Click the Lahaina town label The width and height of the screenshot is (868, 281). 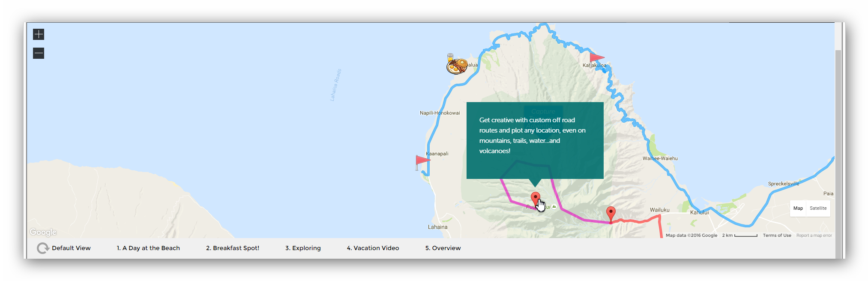tap(437, 227)
